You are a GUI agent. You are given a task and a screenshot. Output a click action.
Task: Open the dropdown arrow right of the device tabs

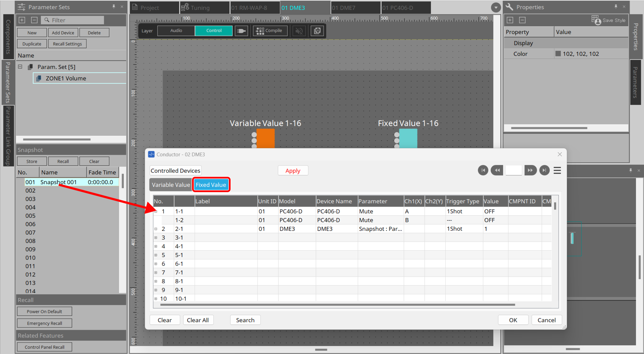(x=496, y=7)
